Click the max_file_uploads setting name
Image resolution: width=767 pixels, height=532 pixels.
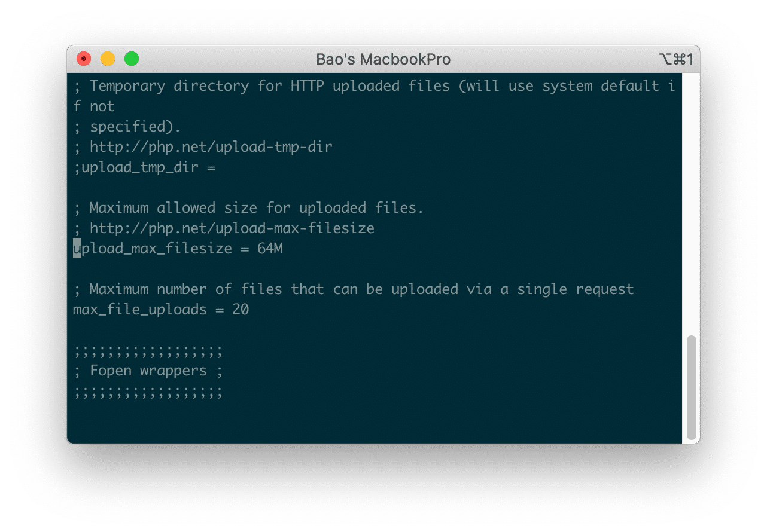[139, 310]
